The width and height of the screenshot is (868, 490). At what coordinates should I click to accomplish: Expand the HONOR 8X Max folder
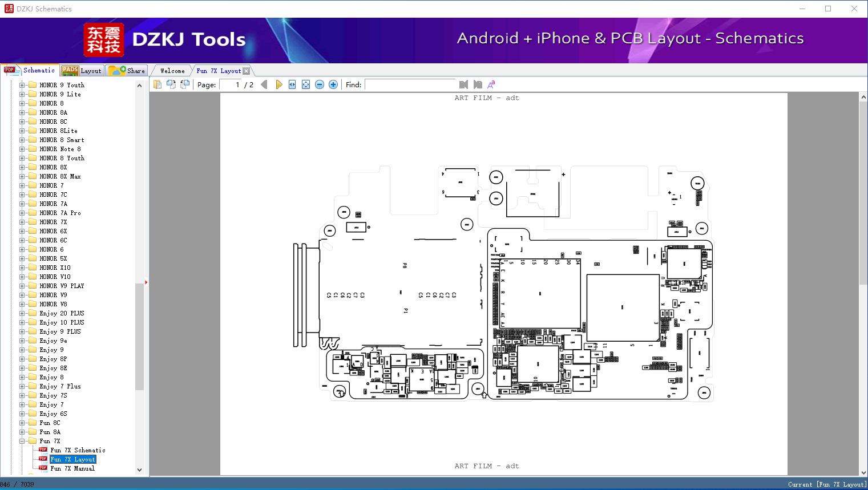coord(22,176)
